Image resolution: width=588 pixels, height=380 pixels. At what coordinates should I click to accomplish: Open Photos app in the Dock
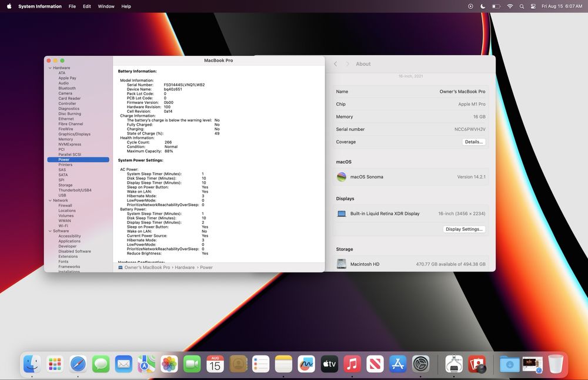pyautogui.click(x=169, y=364)
